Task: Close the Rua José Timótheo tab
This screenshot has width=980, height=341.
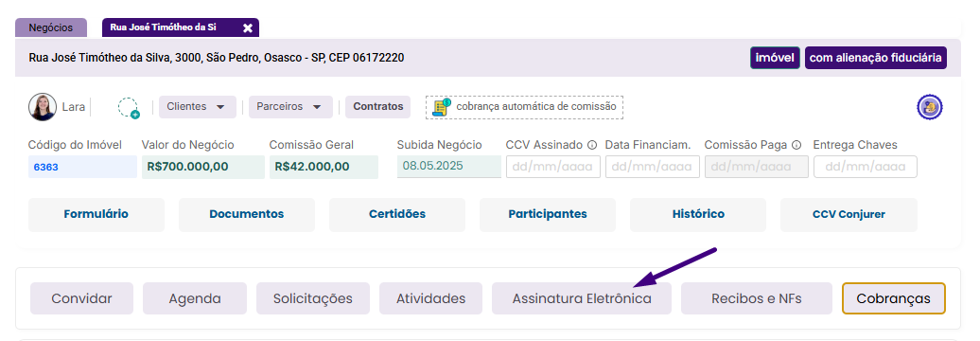Action: 248,27
